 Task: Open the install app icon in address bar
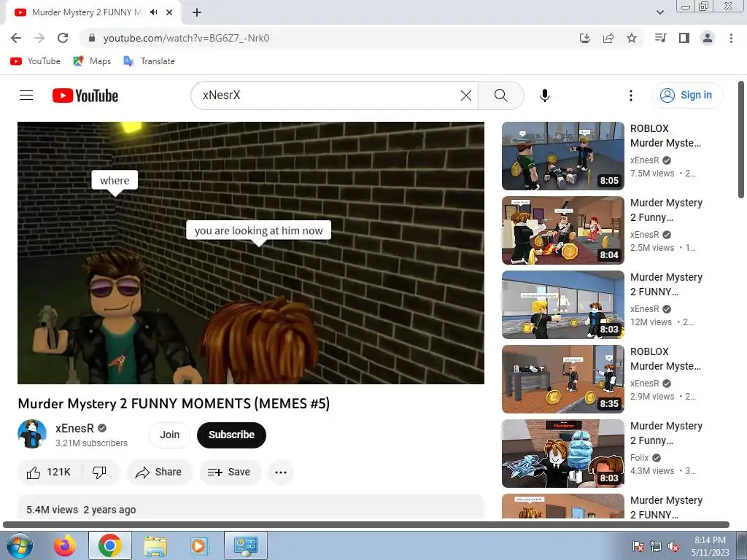coord(585,38)
